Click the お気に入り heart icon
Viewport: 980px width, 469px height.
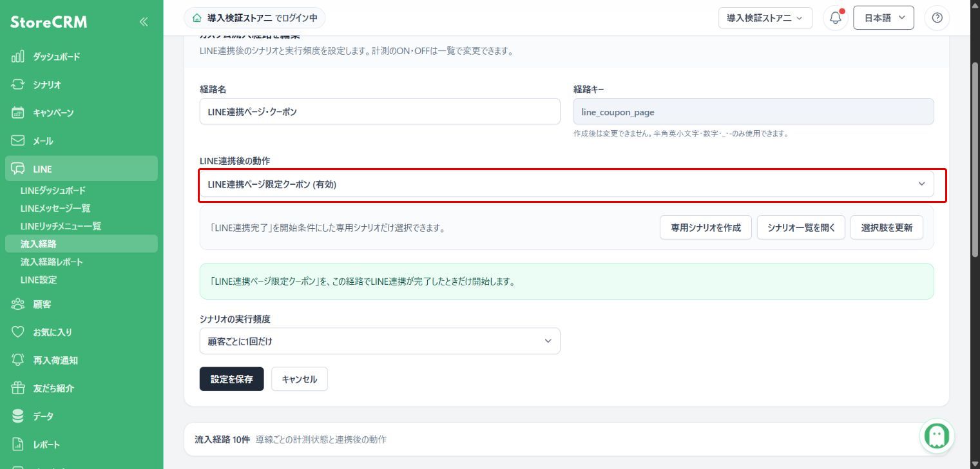18,332
